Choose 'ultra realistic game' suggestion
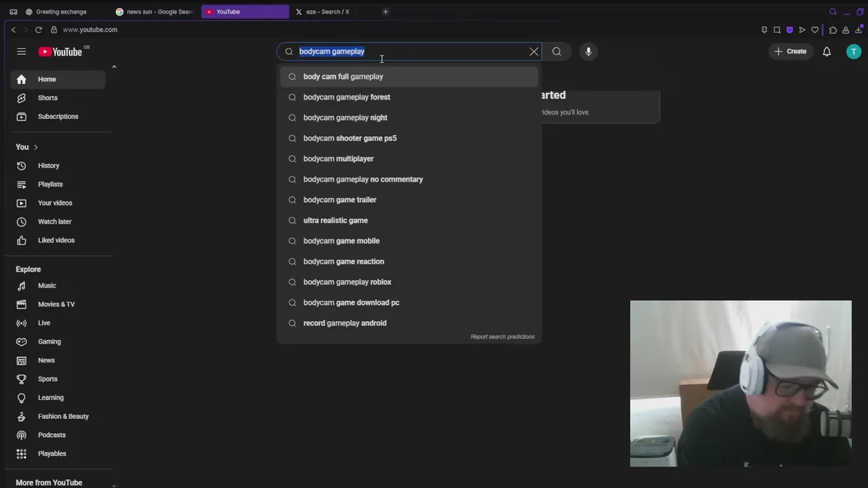This screenshot has height=488, width=868. click(x=409, y=220)
